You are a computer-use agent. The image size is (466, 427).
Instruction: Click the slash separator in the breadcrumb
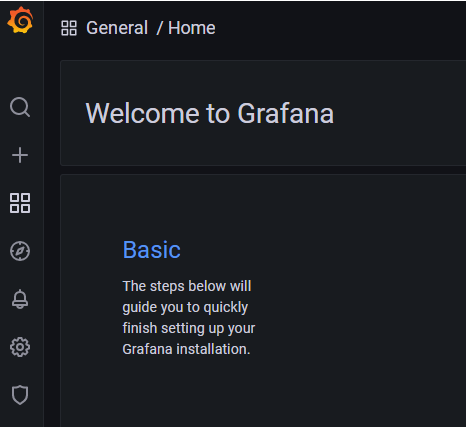[160, 28]
